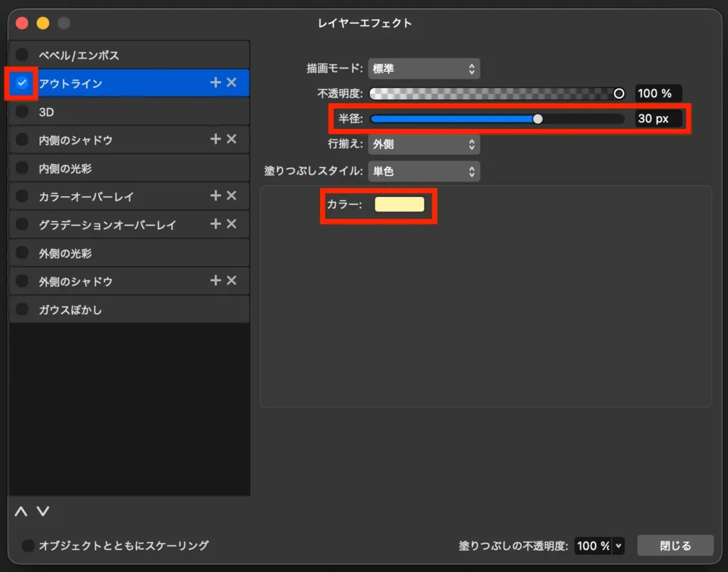Add another グラデーションオーバーレイ using the plus icon
728x572 pixels.
[215, 225]
